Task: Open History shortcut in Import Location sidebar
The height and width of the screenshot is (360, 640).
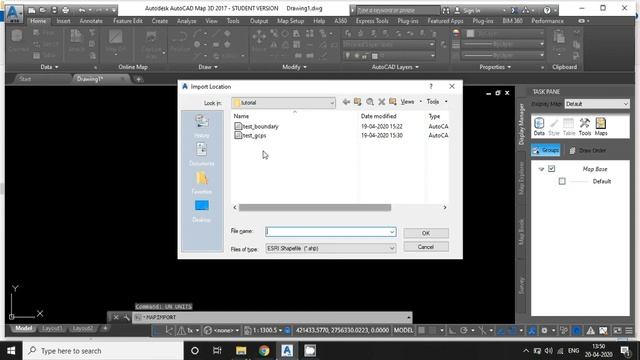Action: click(x=202, y=126)
